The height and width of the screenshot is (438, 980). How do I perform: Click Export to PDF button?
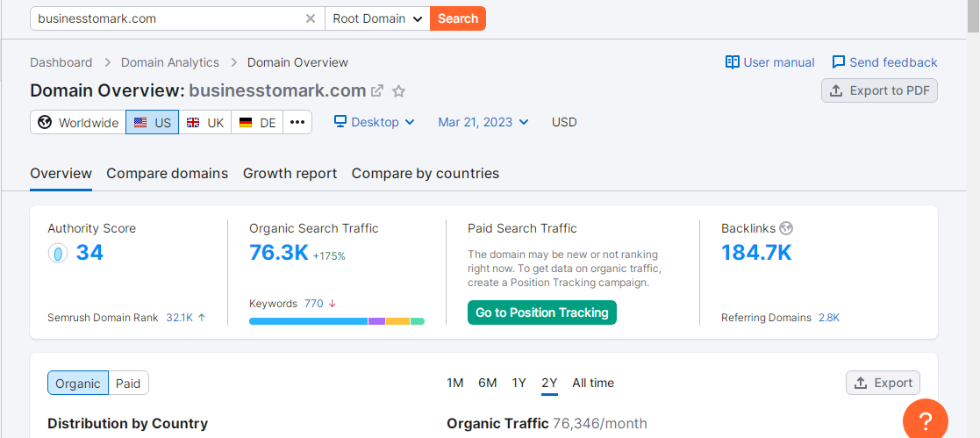click(x=879, y=90)
